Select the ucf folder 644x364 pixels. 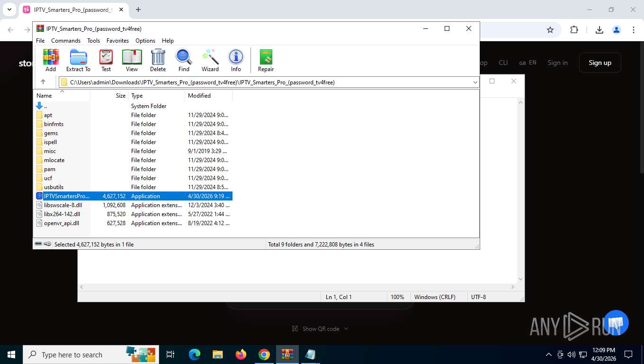coord(134,178)
